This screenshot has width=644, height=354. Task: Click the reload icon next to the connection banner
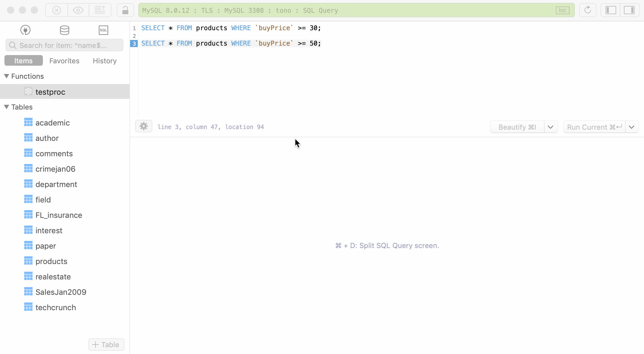(587, 10)
